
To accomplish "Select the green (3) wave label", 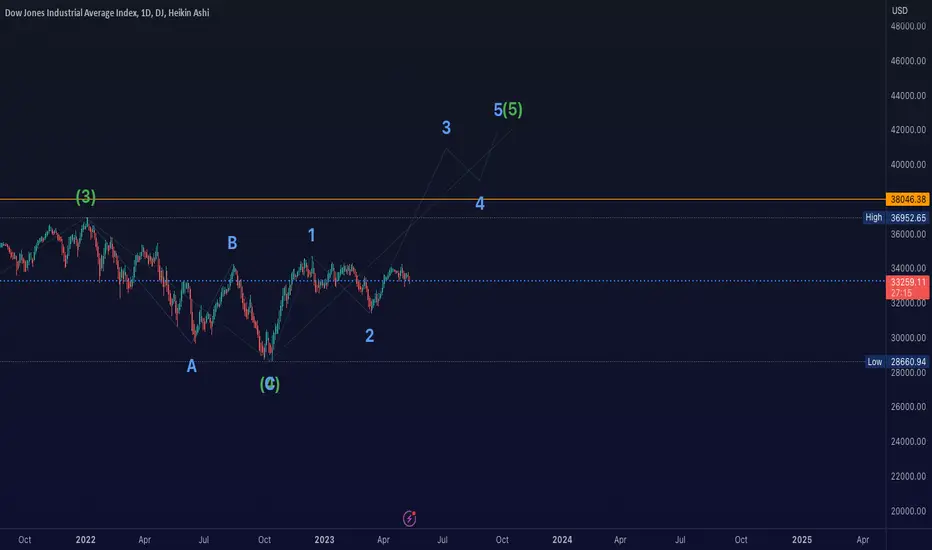I will [x=86, y=197].
